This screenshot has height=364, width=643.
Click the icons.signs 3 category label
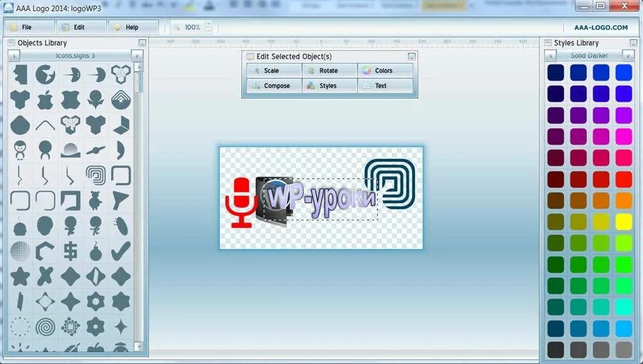[x=75, y=56]
